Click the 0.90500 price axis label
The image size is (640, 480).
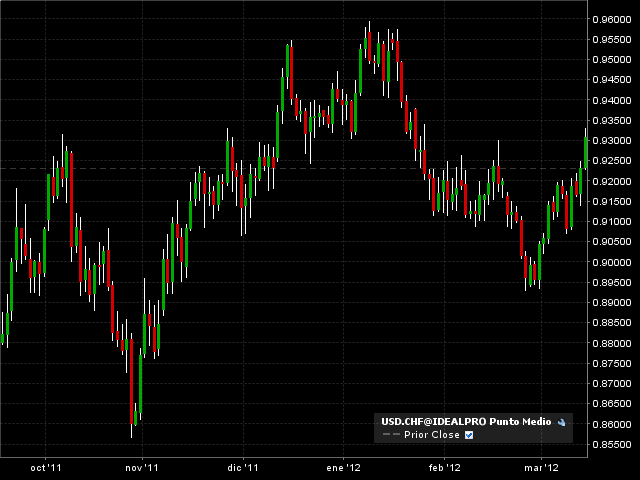(612, 242)
